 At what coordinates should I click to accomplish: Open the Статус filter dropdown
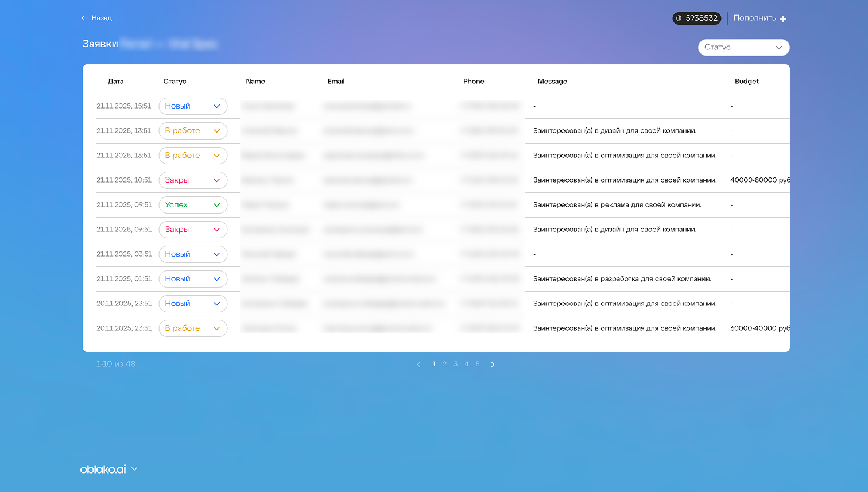[x=743, y=48]
